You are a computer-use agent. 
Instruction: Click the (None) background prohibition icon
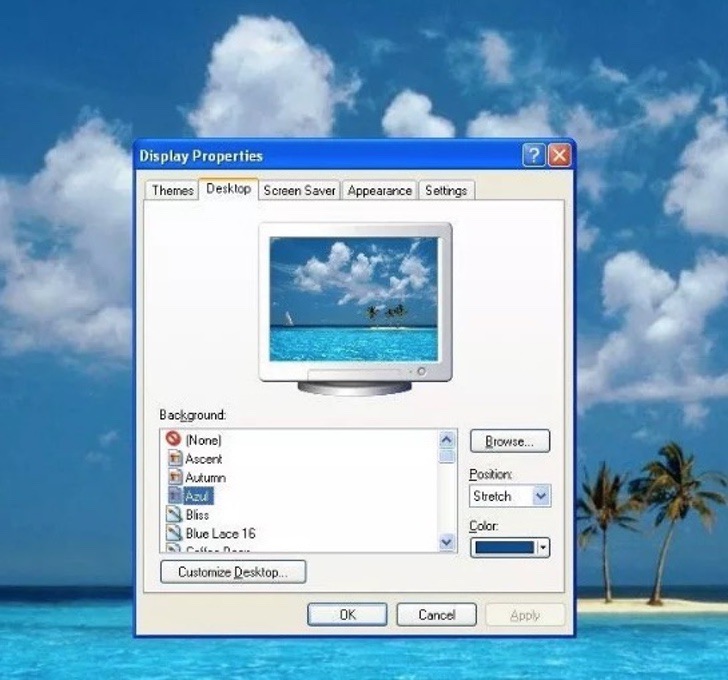(x=173, y=439)
